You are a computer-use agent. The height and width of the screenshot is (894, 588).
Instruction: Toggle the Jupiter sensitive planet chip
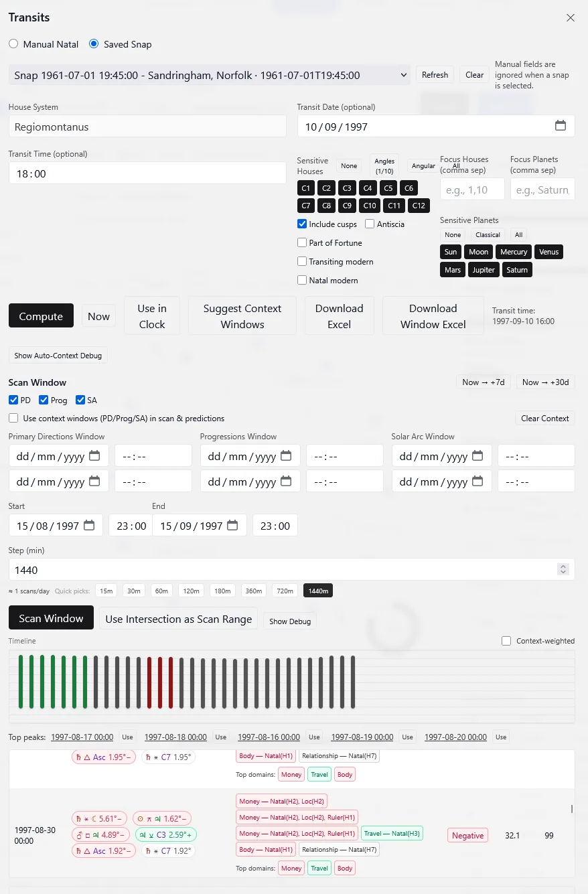(483, 270)
